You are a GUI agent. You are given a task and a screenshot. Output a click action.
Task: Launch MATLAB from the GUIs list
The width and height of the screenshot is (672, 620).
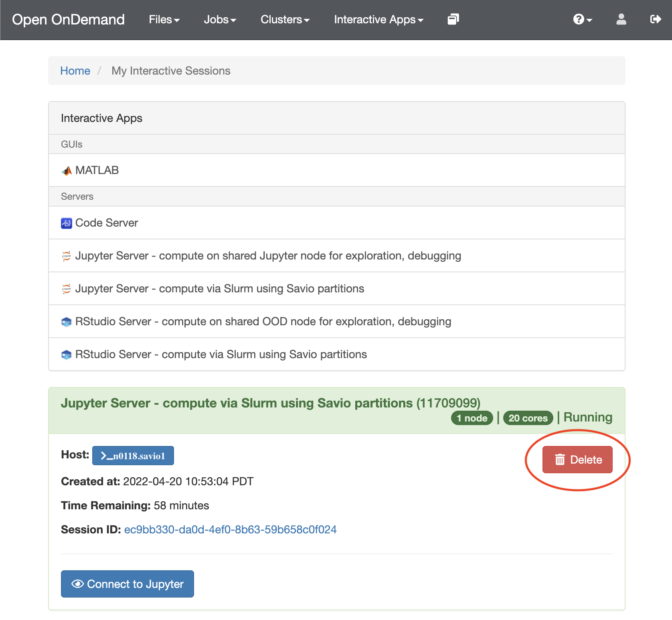(337, 170)
